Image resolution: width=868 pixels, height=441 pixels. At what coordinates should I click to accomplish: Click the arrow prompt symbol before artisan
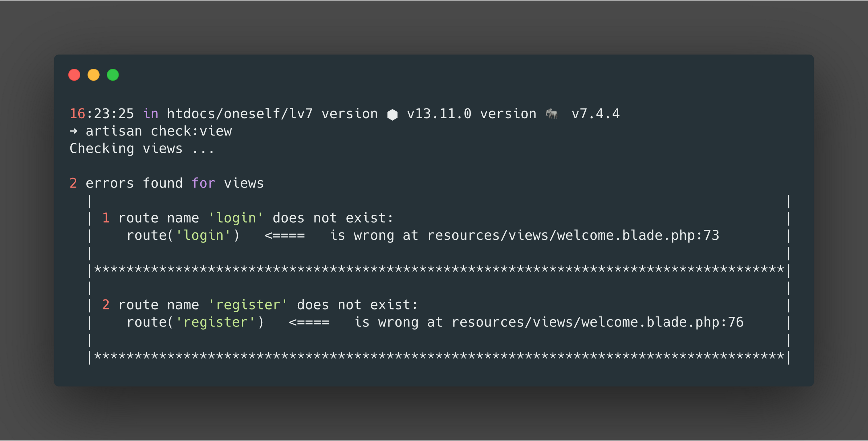(x=73, y=131)
